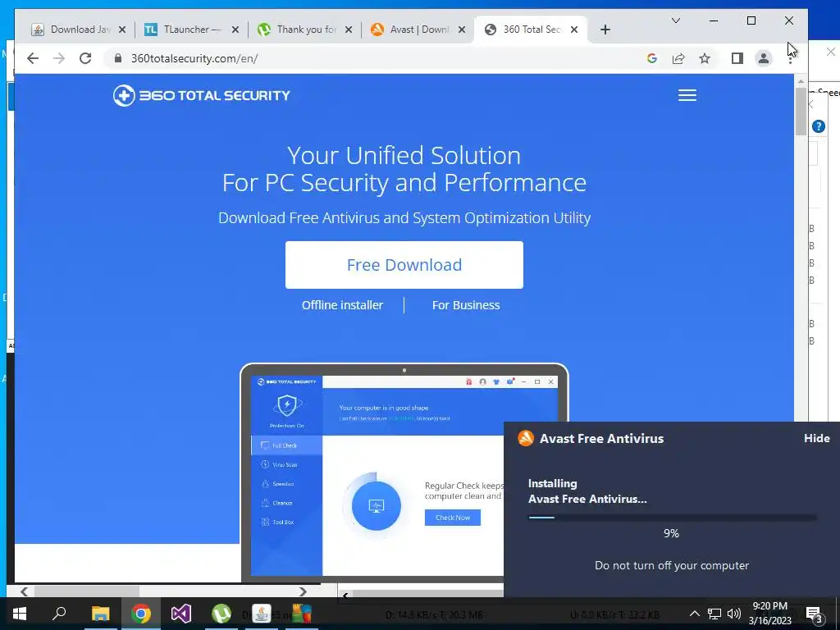Viewport: 840px width, 630px height.
Task: Click the Google icon in address bar
Action: click(652, 58)
